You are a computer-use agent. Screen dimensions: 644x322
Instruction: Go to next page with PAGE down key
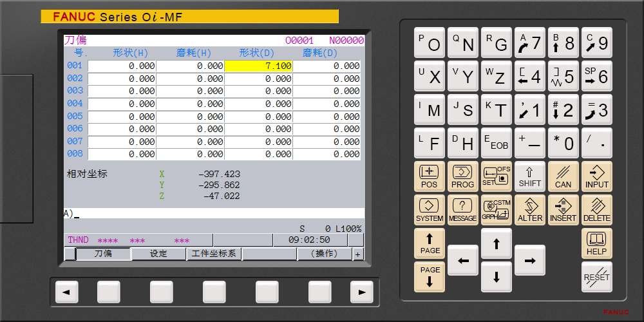click(x=429, y=277)
